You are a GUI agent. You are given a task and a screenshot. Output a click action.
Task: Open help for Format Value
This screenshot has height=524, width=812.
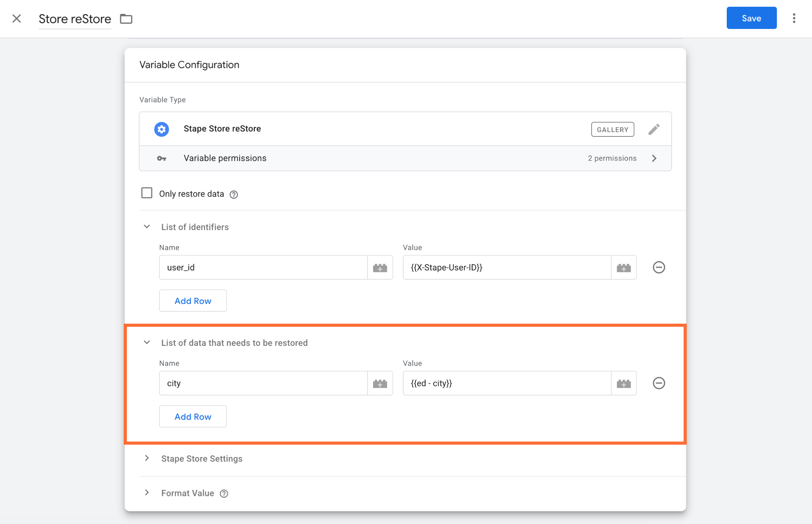tap(224, 493)
